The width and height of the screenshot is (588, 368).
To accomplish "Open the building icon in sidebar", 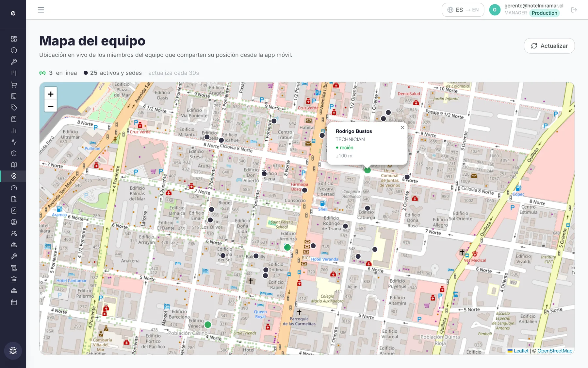I will (14, 96).
